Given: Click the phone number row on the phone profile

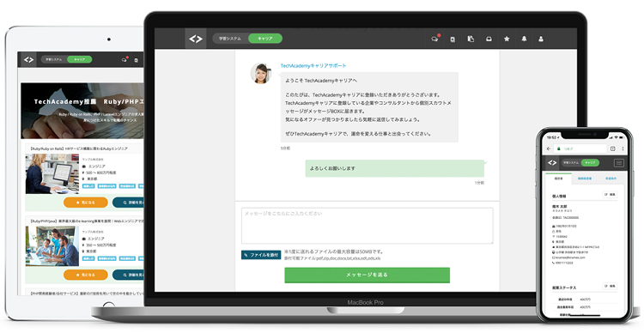Looking at the screenshot, I should (x=563, y=263).
